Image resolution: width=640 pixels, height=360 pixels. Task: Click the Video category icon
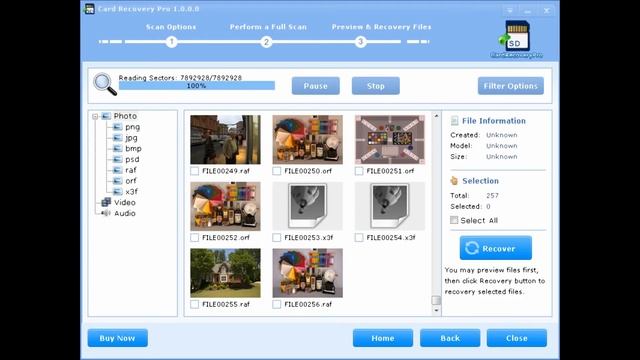coord(106,202)
